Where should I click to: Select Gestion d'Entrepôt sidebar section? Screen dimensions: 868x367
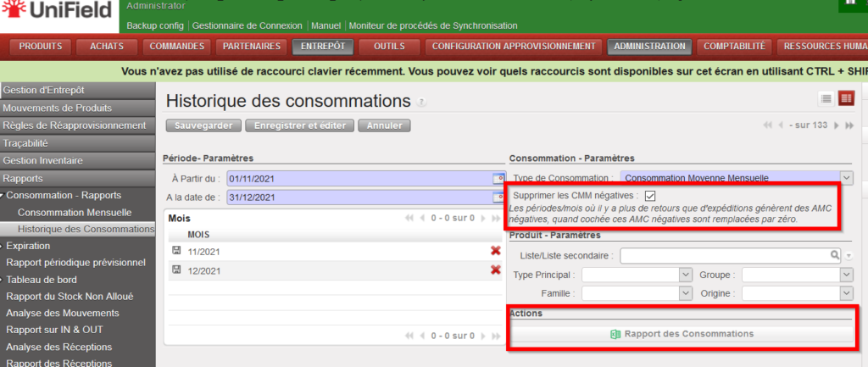[75, 90]
